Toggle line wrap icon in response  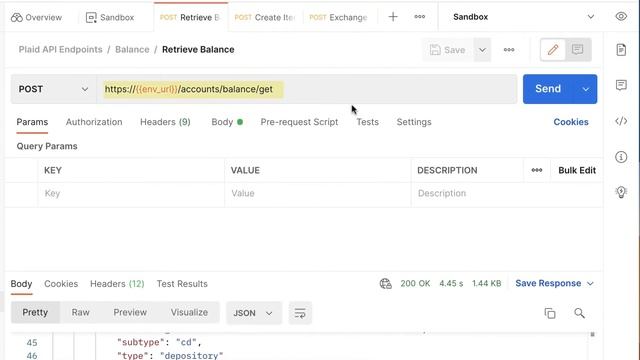click(x=300, y=313)
